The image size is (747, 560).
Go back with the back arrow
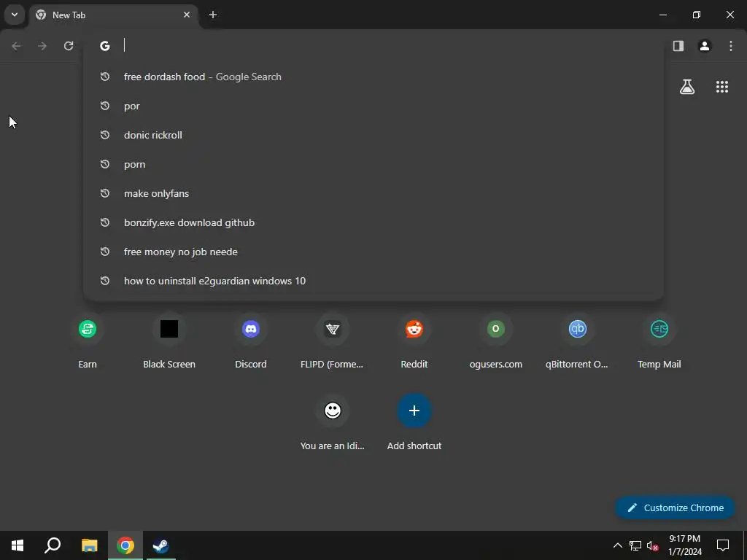point(16,46)
